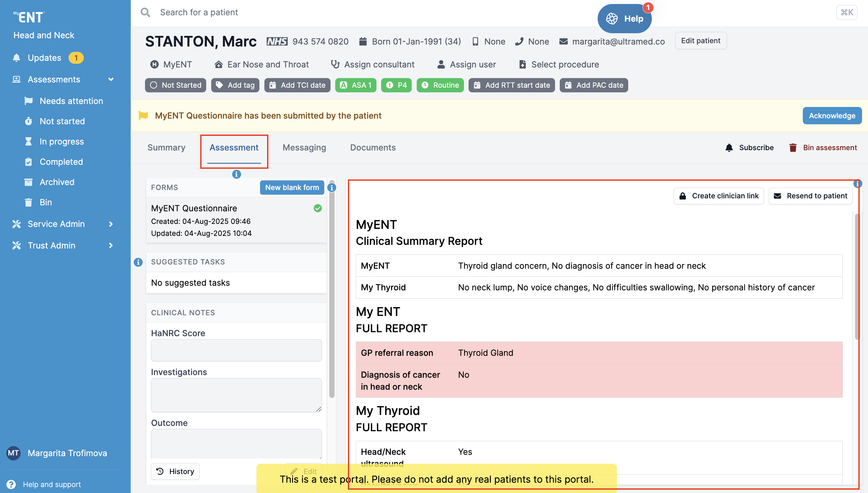Click MyENT Questionnaire green completed checkmark
The height and width of the screenshot is (493, 868).
coord(317,208)
